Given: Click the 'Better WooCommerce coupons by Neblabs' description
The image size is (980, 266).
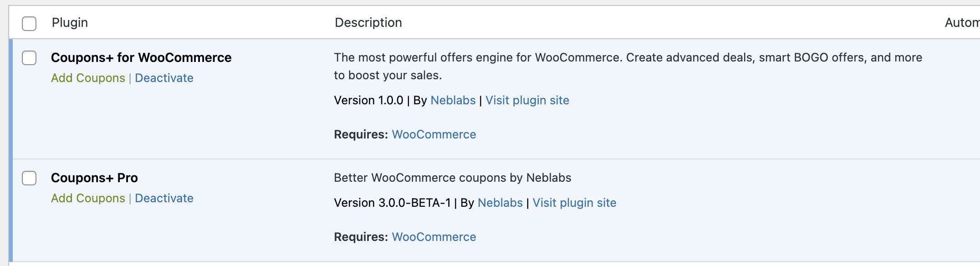Looking at the screenshot, I should tap(452, 178).
